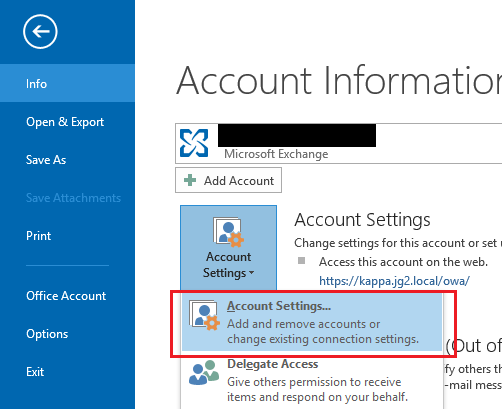Choose Account Settings... menu entry
502x409 pixels.
click(312, 322)
